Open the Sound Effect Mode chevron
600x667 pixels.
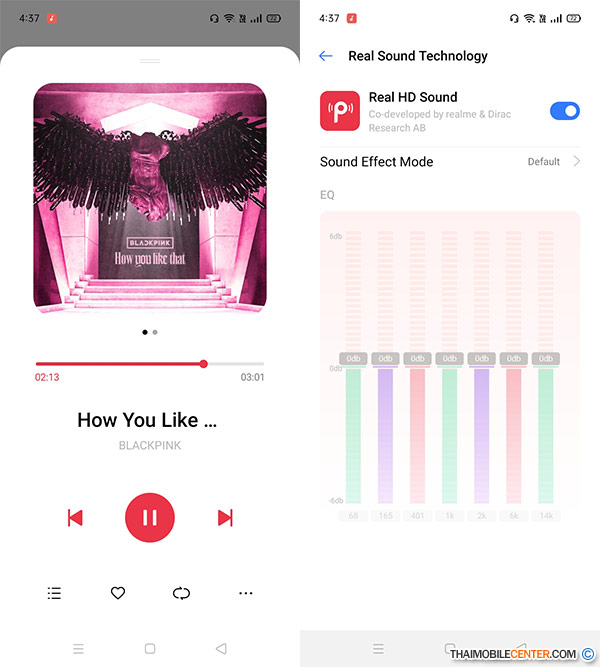[x=577, y=161]
